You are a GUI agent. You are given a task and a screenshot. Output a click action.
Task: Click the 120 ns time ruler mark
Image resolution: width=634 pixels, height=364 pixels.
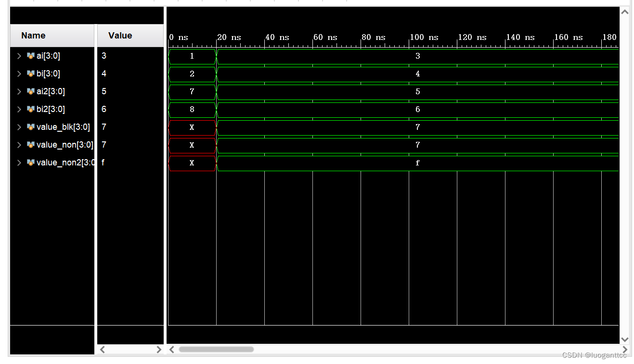[472, 38]
